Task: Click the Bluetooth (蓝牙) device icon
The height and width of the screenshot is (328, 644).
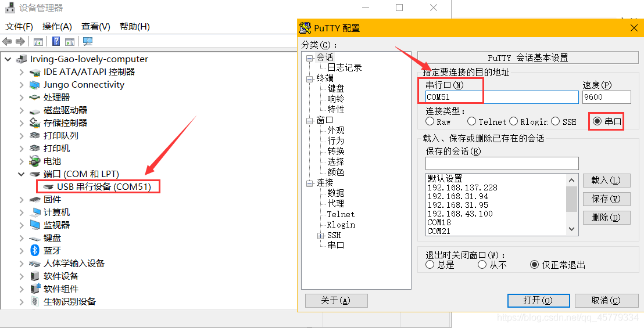Action: click(35, 250)
